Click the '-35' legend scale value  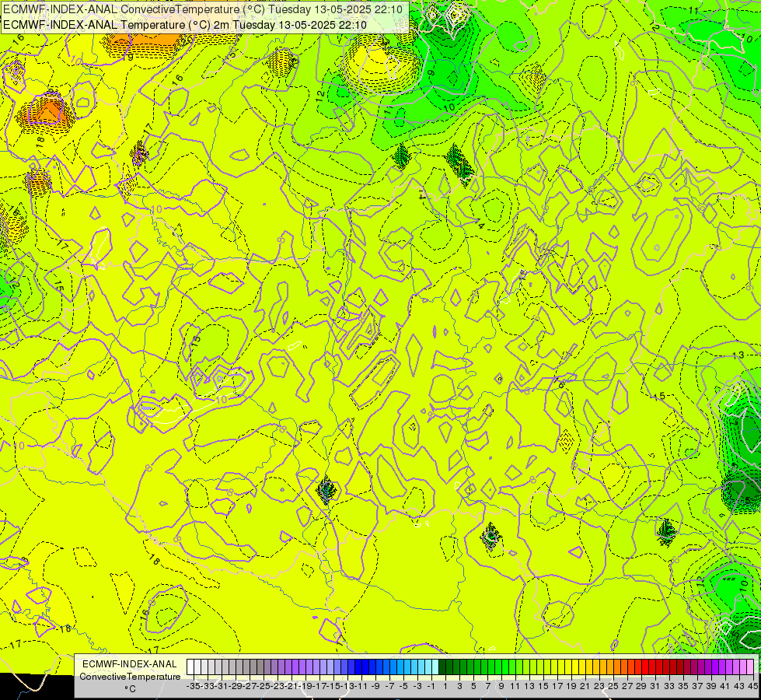pos(194,686)
